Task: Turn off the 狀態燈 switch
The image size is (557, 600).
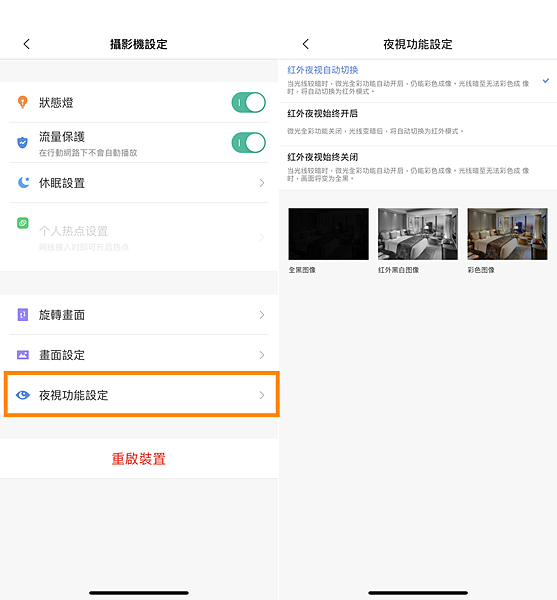Action: [x=249, y=102]
